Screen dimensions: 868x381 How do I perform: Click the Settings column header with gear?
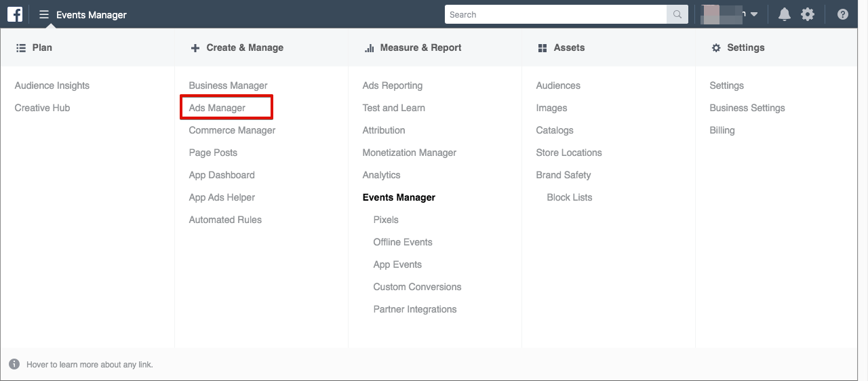(x=738, y=47)
